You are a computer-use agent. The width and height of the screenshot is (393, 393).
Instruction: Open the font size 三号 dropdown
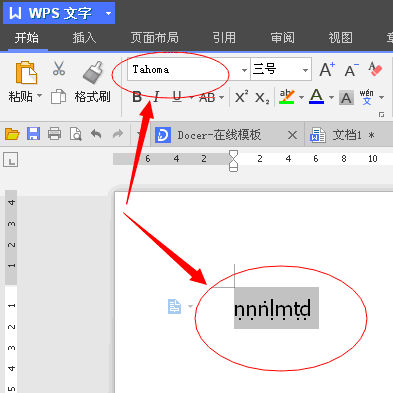pyautogui.click(x=305, y=70)
